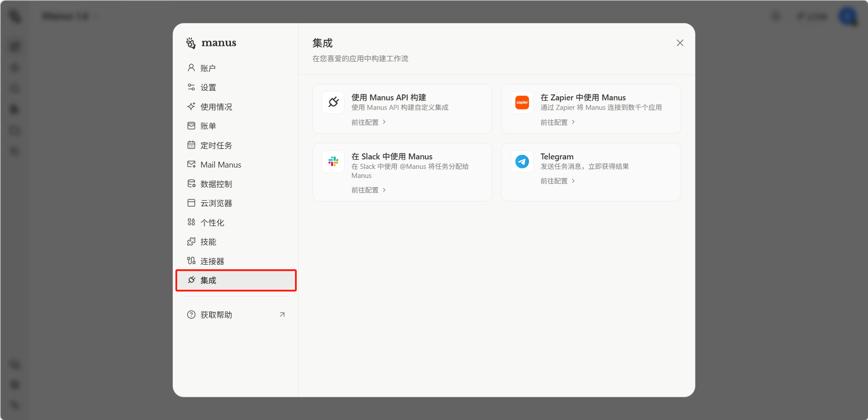Click the Manus API plug icon
868x420 pixels.
(x=334, y=102)
